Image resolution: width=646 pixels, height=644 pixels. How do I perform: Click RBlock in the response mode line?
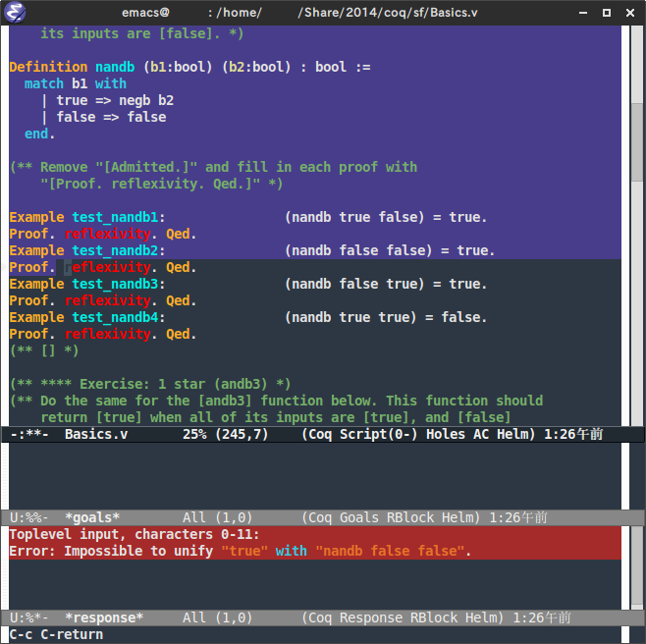point(433,617)
